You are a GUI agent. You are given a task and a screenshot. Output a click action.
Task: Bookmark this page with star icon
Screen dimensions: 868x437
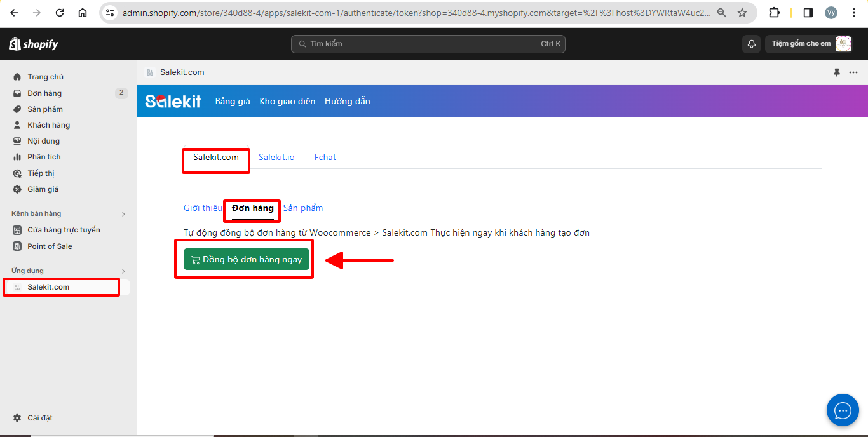pyautogui.click(x=742, y=13)
